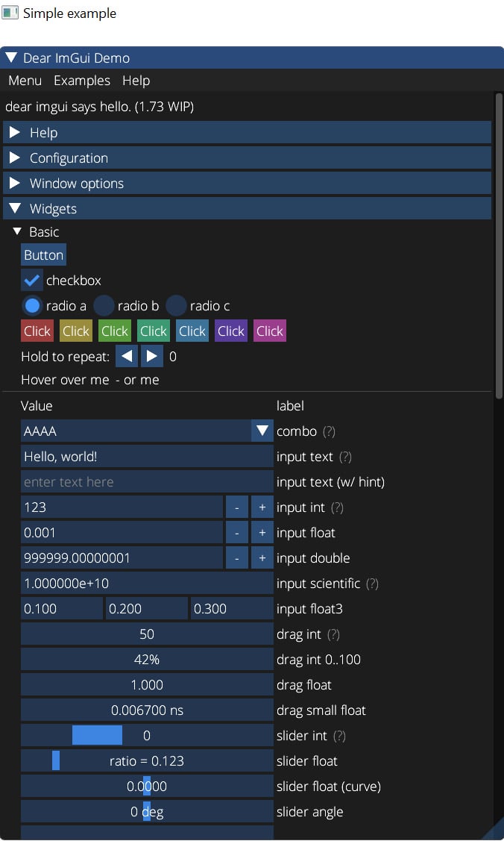Expand the Help collapsing header

[247, 133]
